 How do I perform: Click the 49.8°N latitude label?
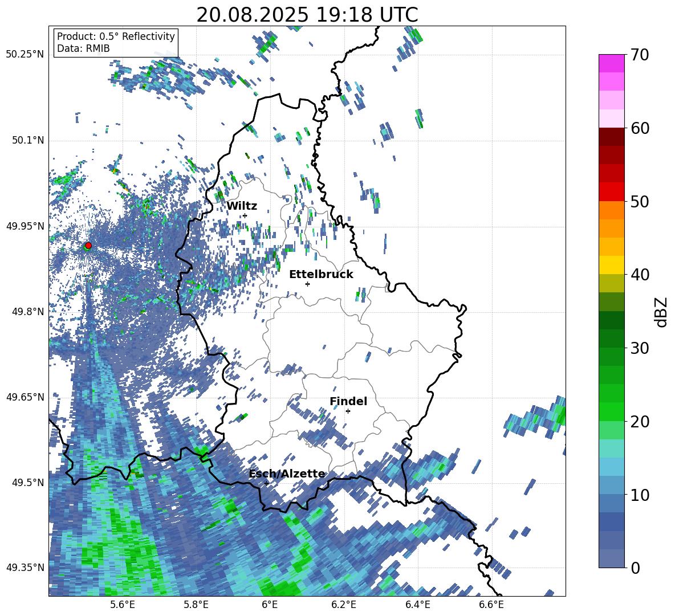coord(27,312)
